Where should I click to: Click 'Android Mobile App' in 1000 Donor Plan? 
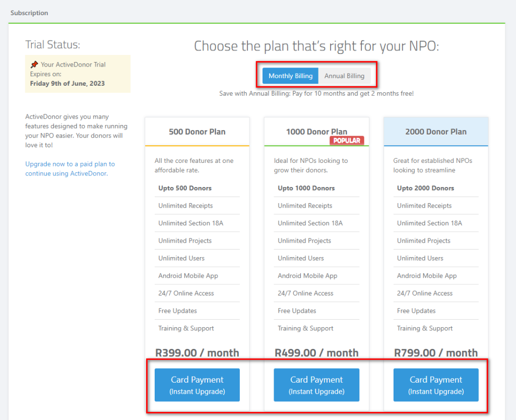pyautogui.click(x=316, y=276)
